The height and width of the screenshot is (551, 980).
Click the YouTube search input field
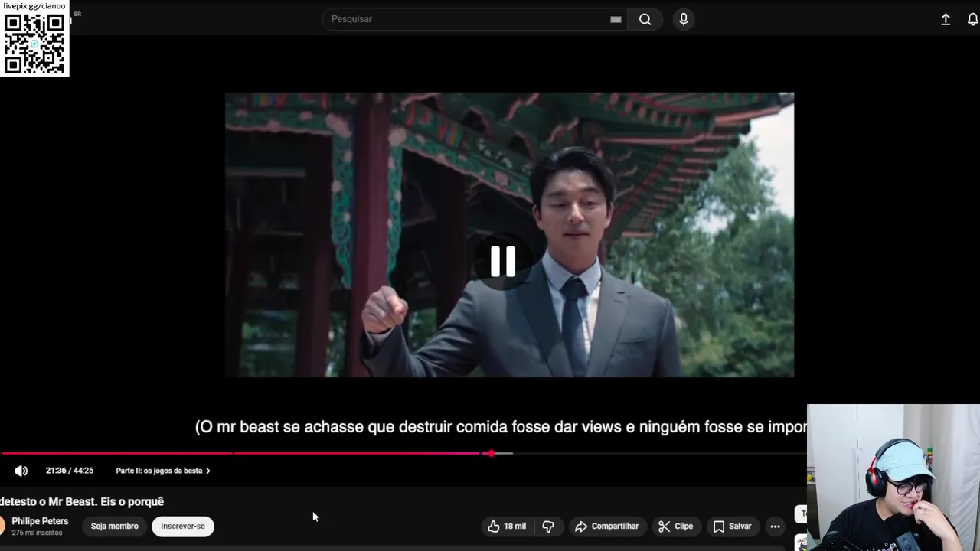tap(475, 19)
